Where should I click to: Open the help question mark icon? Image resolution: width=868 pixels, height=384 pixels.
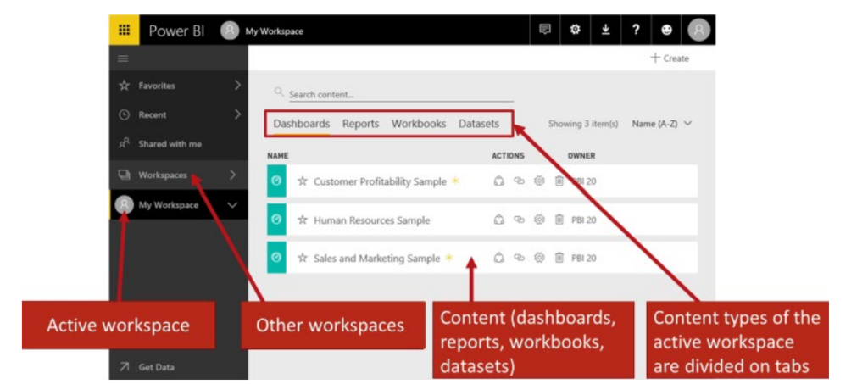[636, 30]
